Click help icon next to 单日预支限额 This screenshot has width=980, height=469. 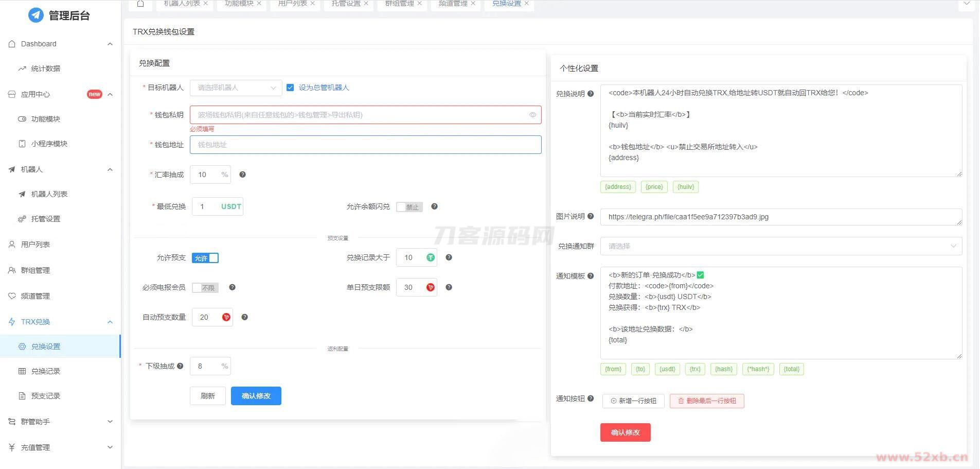click(x=449, y=287)
